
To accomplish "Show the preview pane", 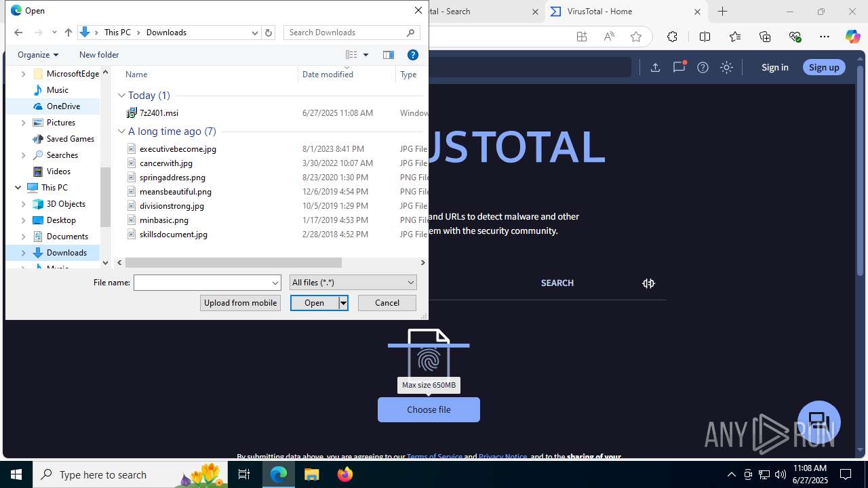I will (x=389, y=55).
